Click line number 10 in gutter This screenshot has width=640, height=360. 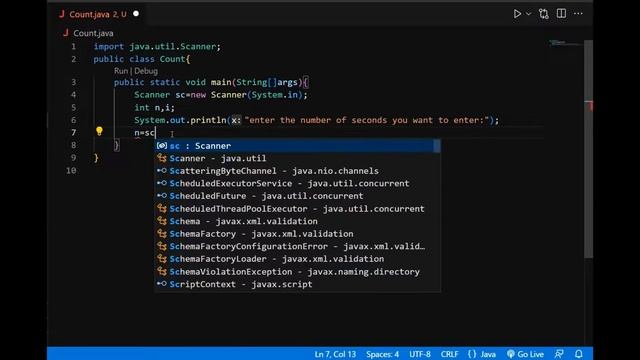[71, 170]
